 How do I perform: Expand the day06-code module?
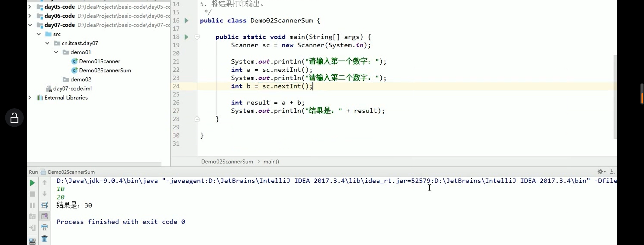[30, 16]
